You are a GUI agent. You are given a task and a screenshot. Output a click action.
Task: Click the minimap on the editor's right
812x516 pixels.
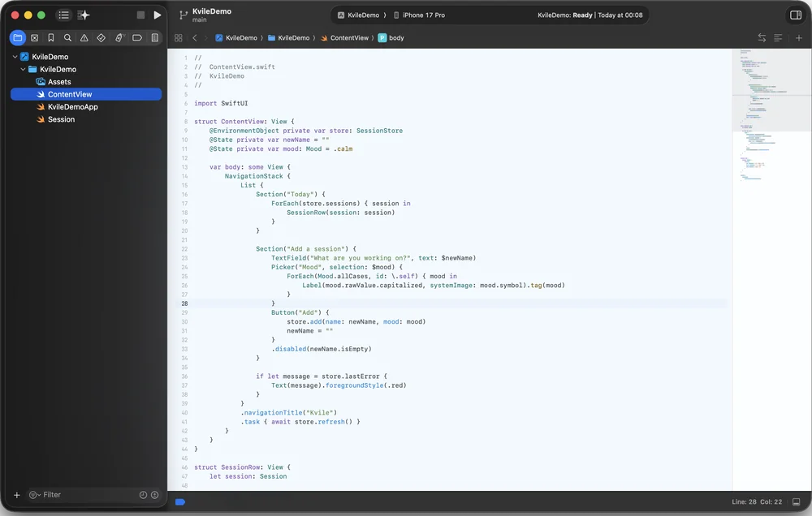click(x=771, y=269)
